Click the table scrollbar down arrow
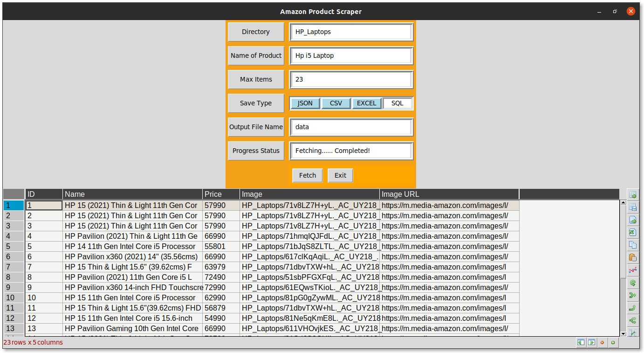The height and width of the screenshot is (353, 644). (623, 333)
